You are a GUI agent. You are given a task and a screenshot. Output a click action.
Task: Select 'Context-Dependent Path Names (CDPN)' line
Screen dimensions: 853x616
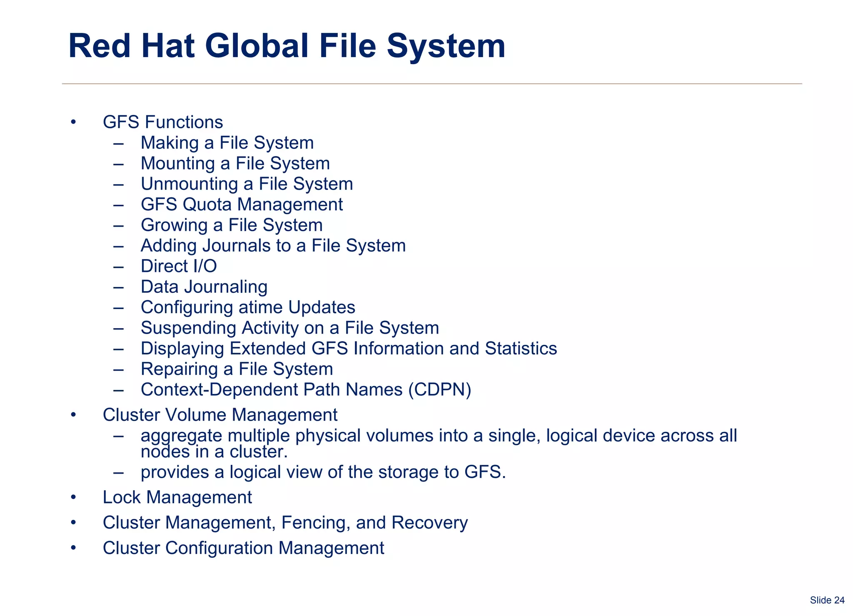coord(306,390)
